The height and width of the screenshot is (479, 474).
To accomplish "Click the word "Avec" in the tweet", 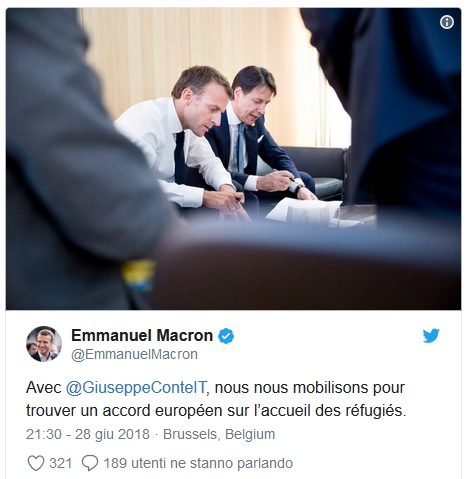I will [44, 388].
